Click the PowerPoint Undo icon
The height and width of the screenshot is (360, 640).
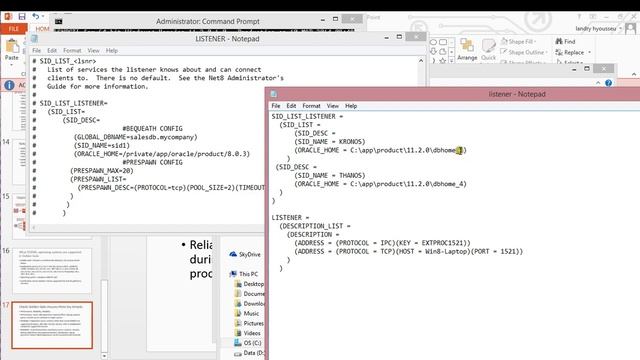pyautogui.click(x=36, y=17)
